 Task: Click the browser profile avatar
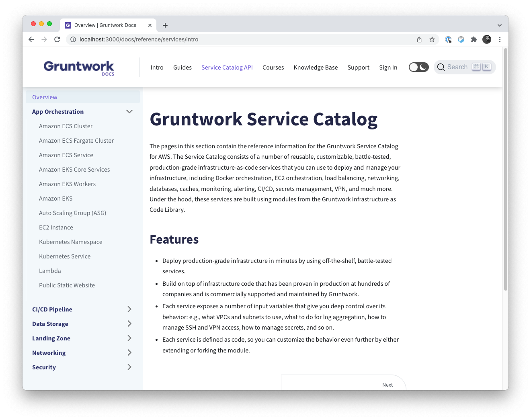click(x=487, y=39)
